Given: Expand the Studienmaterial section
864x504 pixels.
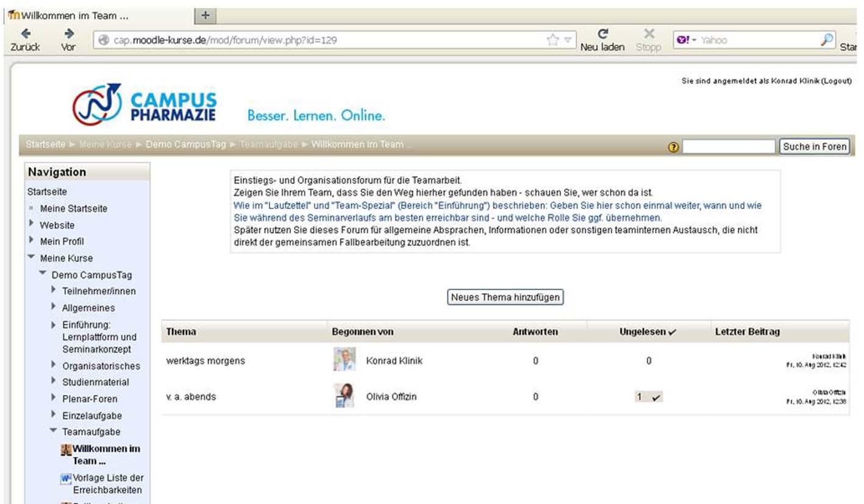Looking at the screenshot, I should [x=54, y=382].
